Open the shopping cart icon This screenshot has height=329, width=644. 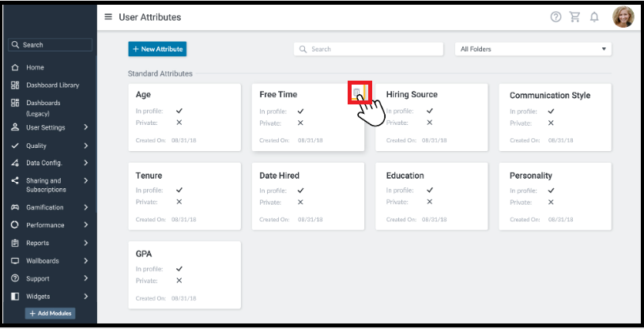pos(574,17)
